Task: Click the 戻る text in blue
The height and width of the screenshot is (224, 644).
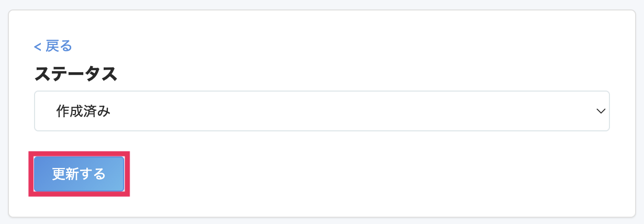Action: point(59,46)
